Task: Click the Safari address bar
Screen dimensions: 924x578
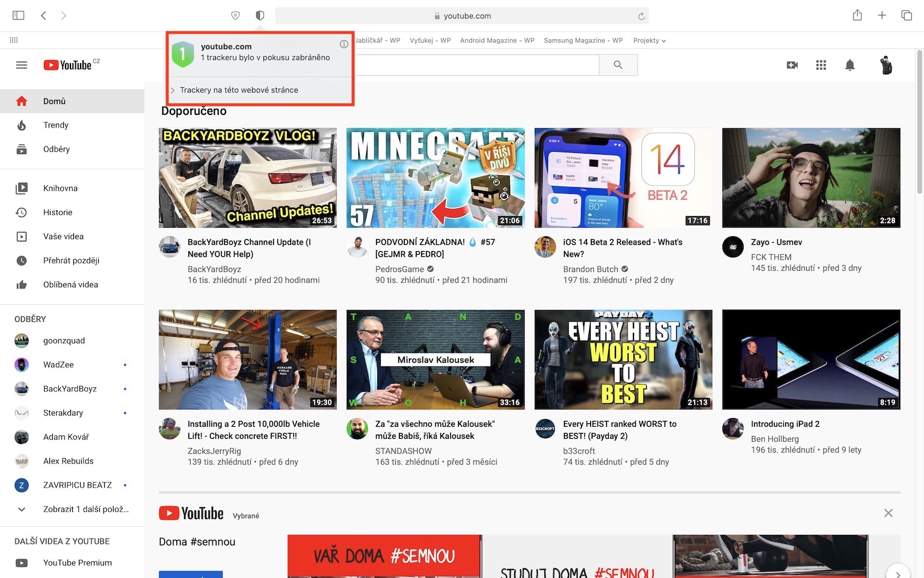Action: (461, 16)
